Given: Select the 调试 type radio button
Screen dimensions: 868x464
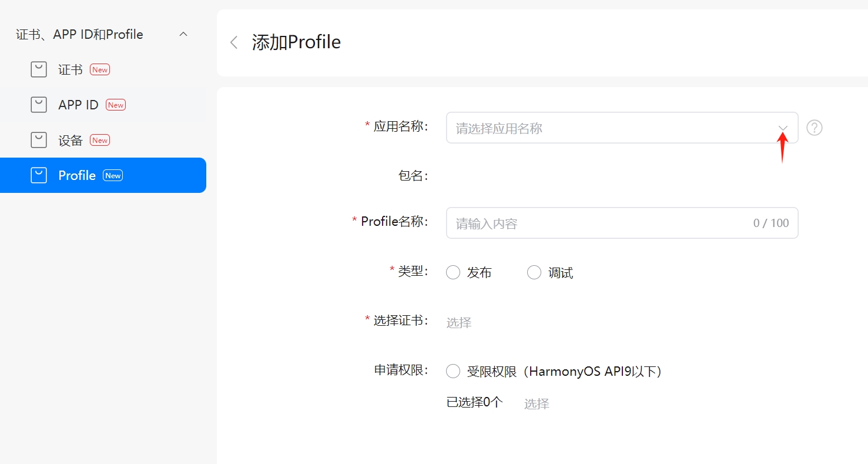Looking at the screenshot, I should pyautogui.click(x=534, y=273).
